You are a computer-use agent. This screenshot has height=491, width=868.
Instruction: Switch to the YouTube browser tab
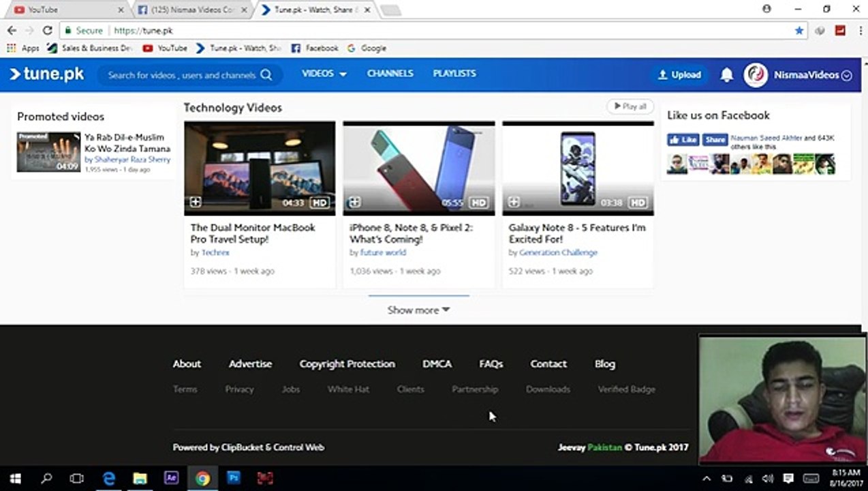66,10
